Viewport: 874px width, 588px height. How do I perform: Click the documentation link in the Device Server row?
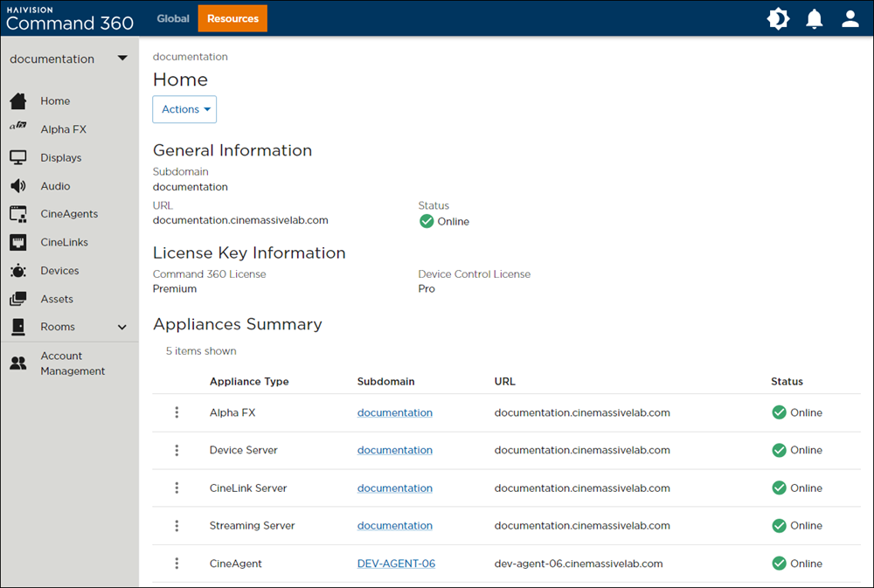tap(394, 450)
